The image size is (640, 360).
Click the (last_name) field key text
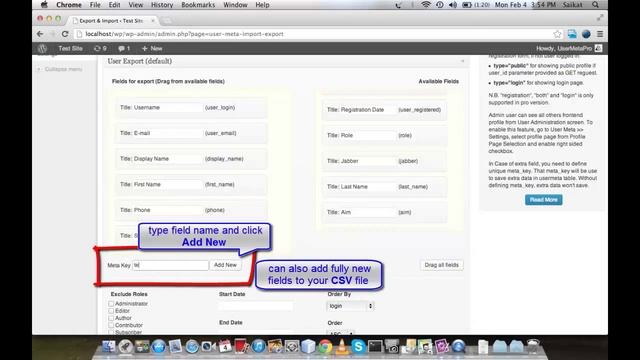tap(413, 187)
